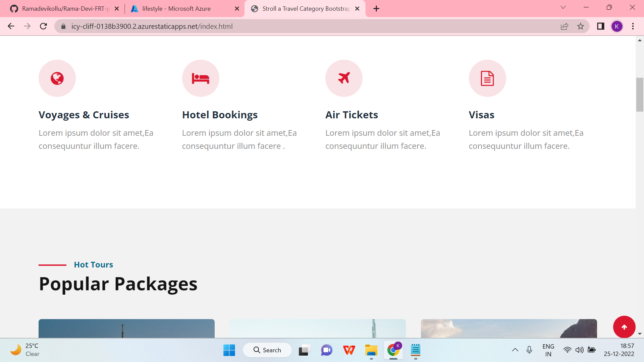Bookmark the page using the star icon

581,26
